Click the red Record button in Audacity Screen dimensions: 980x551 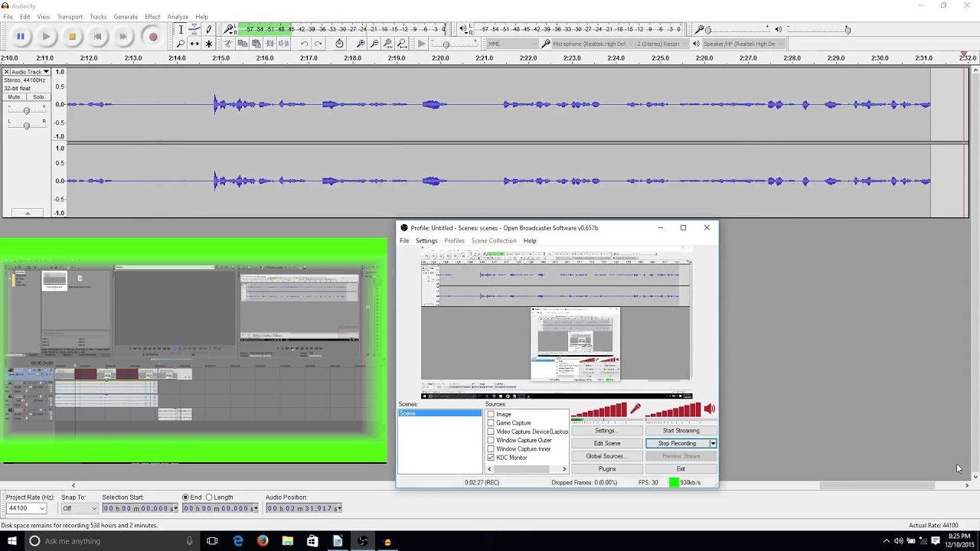[x=153, y=36]
